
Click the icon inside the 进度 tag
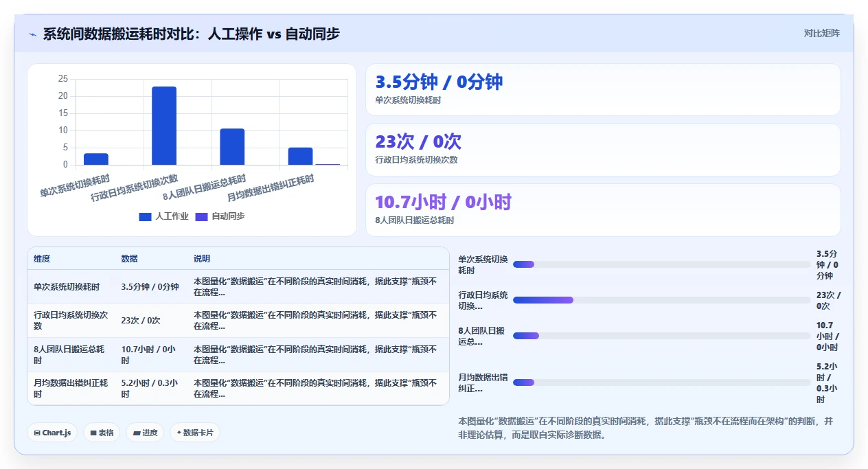(137, 433)
